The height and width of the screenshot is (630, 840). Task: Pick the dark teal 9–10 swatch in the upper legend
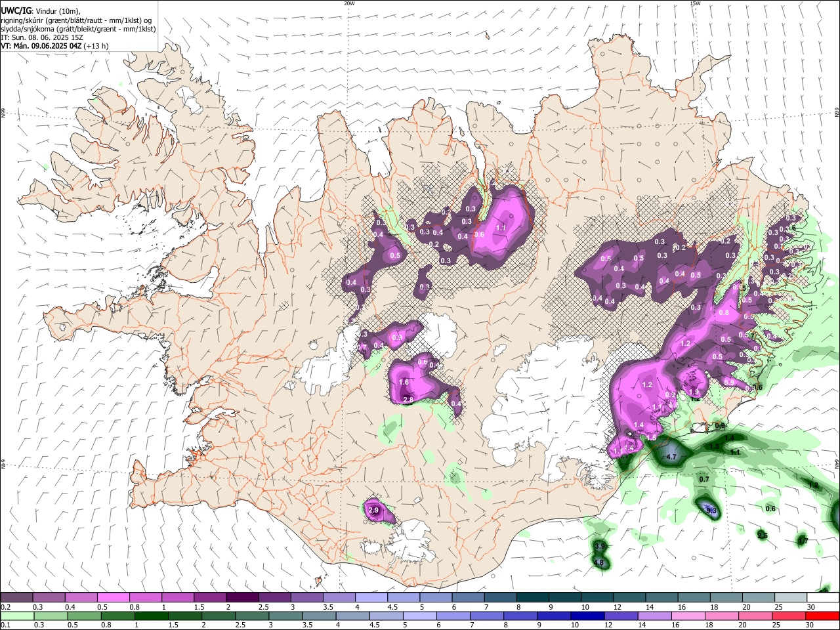point(564,597)
